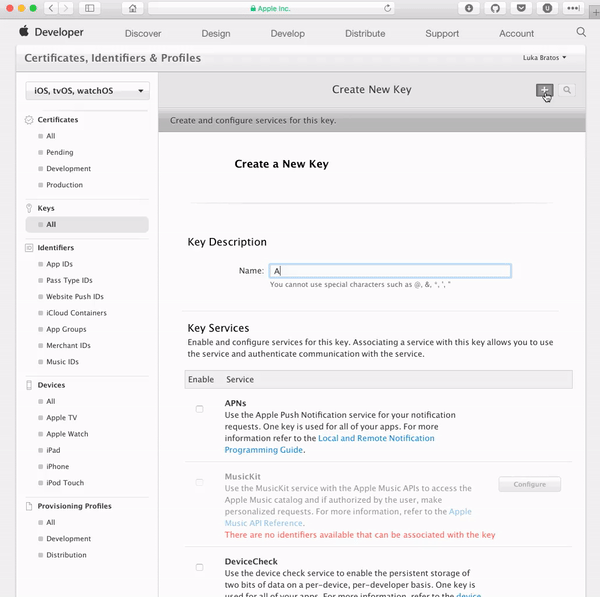Click the Safari forward navigation arrow
The width and height of the screenshot is (600, 597).
tap(66, 8)
